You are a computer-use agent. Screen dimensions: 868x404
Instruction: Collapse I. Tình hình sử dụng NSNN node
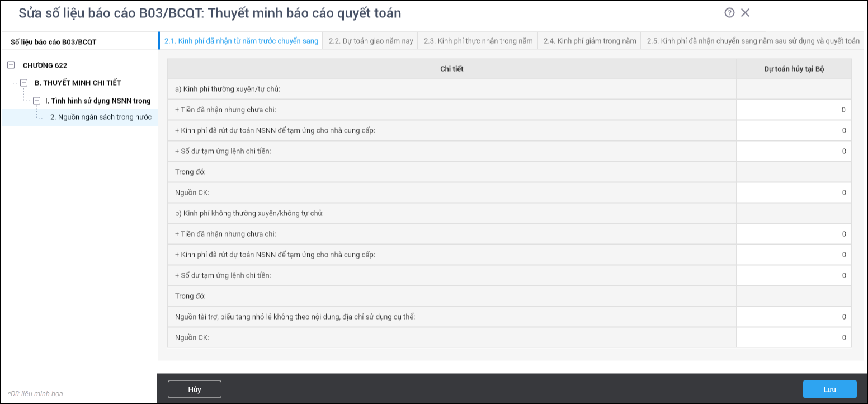point(36,101)
